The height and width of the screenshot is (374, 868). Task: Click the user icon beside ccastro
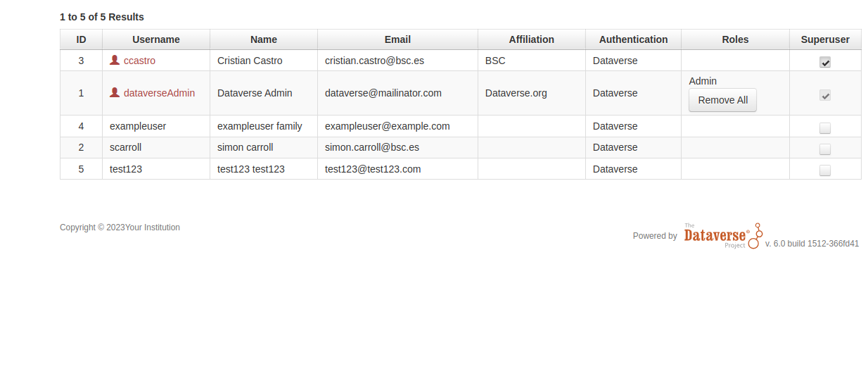(x=115, y=61)
